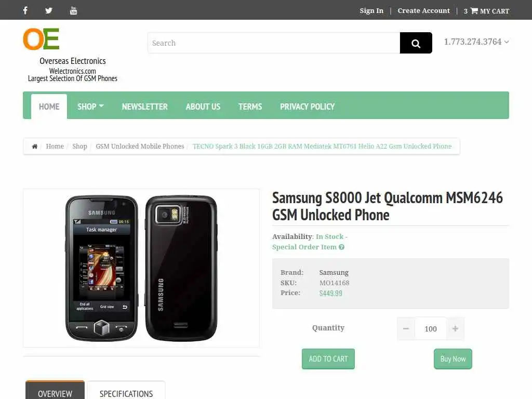Image resolution: width=532 pixels, height=399 pixels.
Task: Focus the Search input field
Action: pos(274,43)
